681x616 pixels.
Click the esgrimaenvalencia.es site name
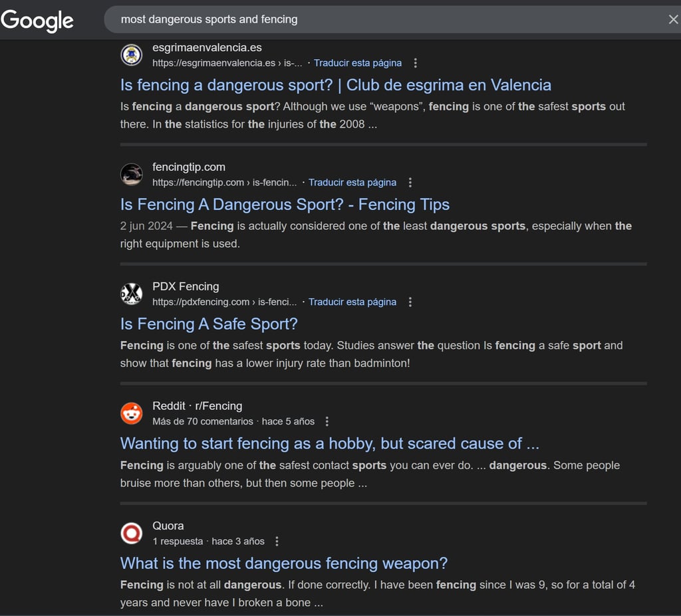pos(207,48)
